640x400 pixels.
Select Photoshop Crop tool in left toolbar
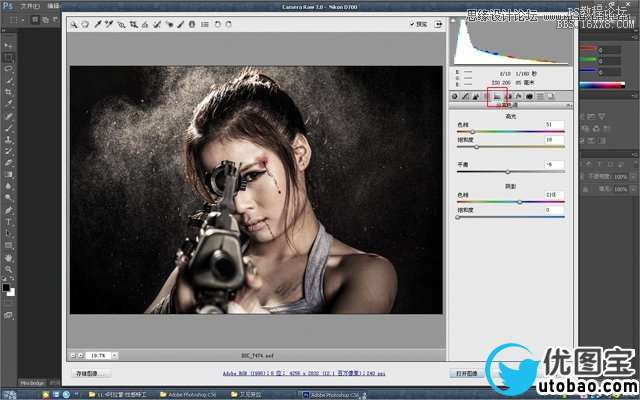pos(9,92)
